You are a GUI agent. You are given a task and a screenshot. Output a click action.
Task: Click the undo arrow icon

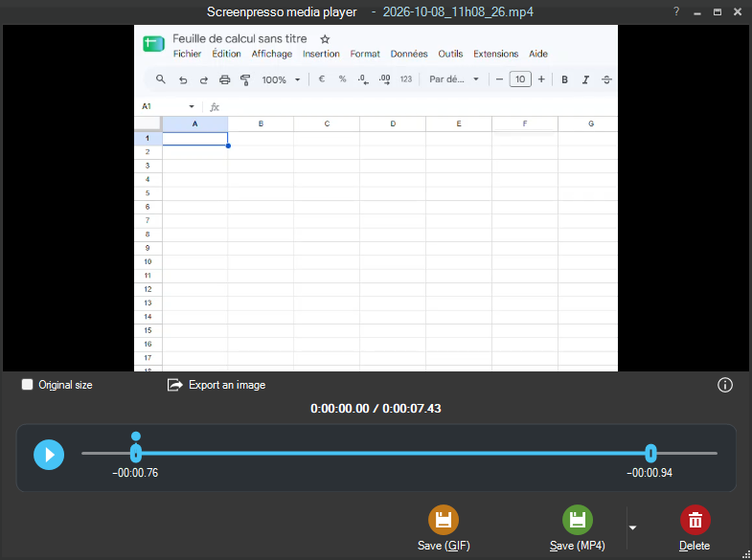point(183,80)
